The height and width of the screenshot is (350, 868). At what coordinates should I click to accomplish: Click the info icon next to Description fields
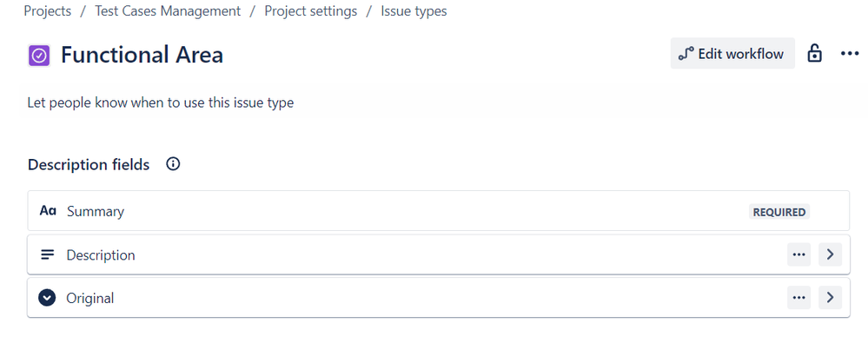tap(173, 164)
